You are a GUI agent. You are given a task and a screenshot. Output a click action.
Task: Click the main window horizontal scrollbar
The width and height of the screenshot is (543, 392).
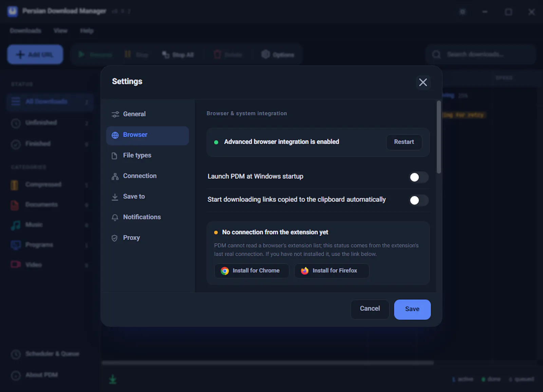pos(268,363)
